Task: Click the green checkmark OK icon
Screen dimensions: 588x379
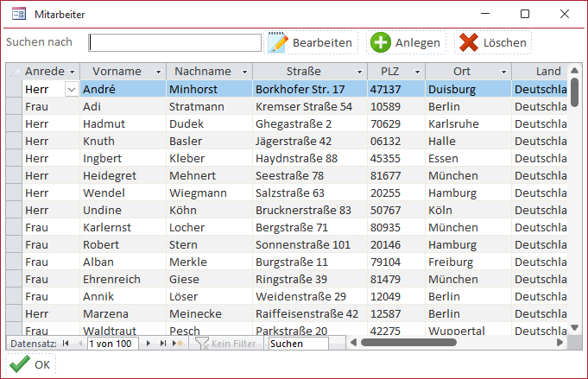Action: pos(20,364)
